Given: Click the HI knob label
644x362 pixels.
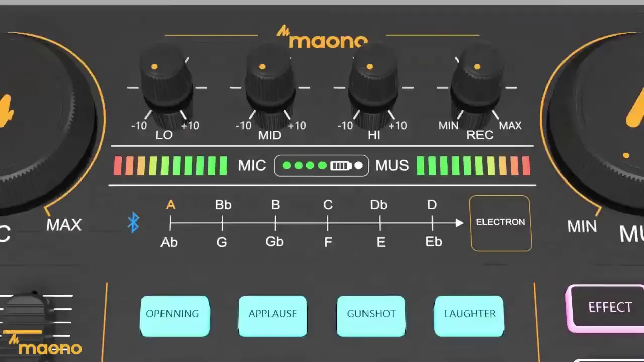Looking at the screenshot, I should point(374,135).
